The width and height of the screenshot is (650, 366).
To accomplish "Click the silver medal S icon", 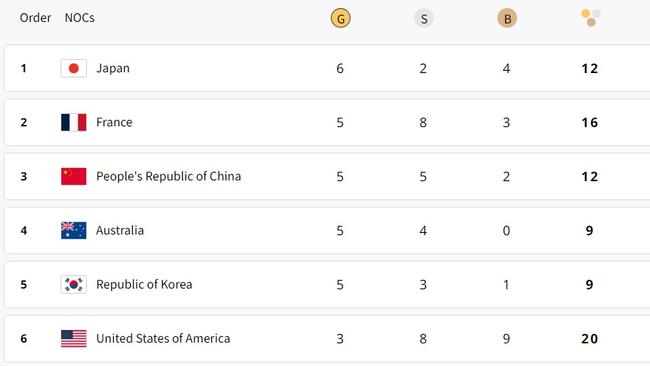I will click(424, 19).
